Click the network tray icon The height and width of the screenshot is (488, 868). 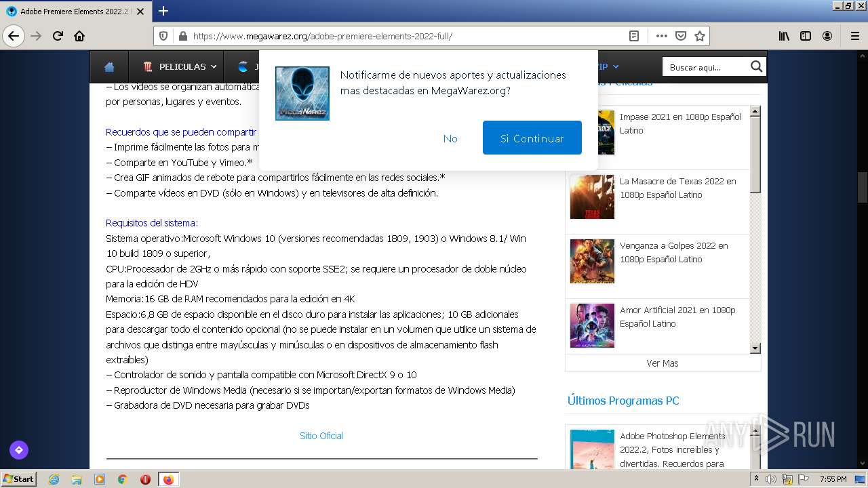pos(787,479)
